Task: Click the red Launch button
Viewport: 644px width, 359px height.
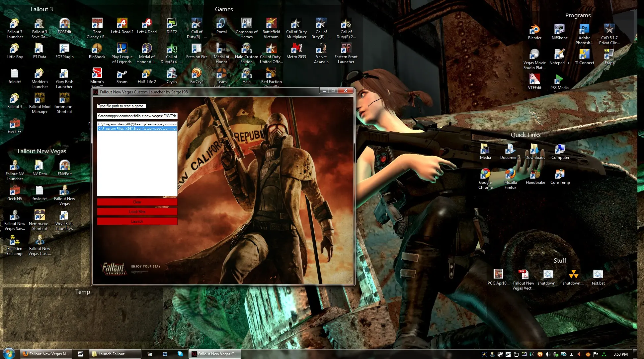Action: point(137,221)
